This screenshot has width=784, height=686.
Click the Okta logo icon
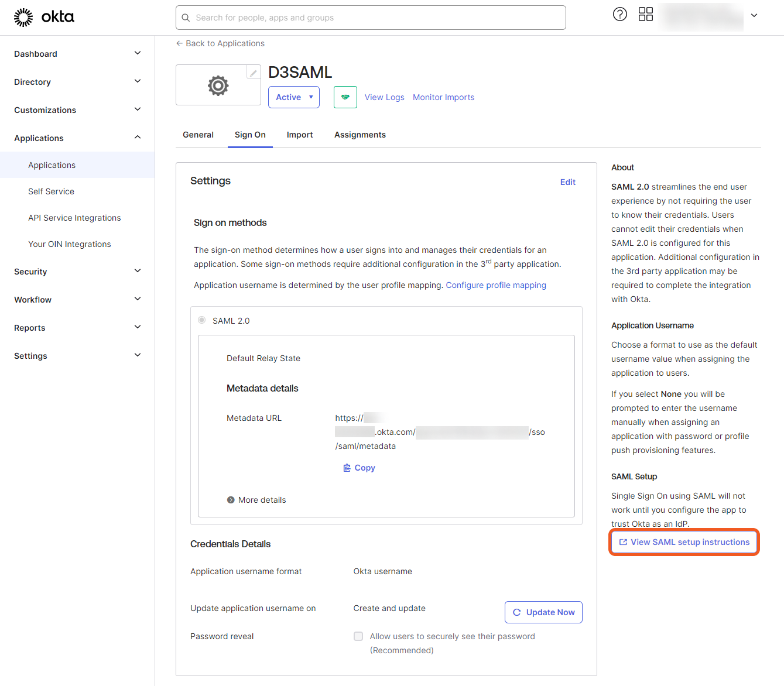23,18
